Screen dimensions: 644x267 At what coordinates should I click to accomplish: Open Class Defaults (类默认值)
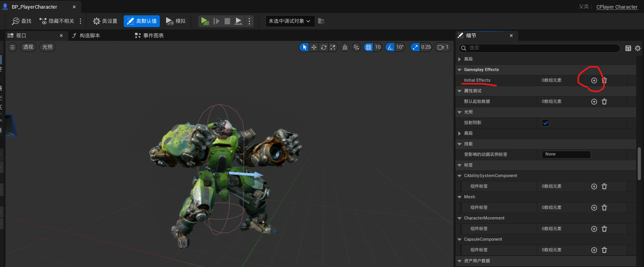click(x=142, y=21)
